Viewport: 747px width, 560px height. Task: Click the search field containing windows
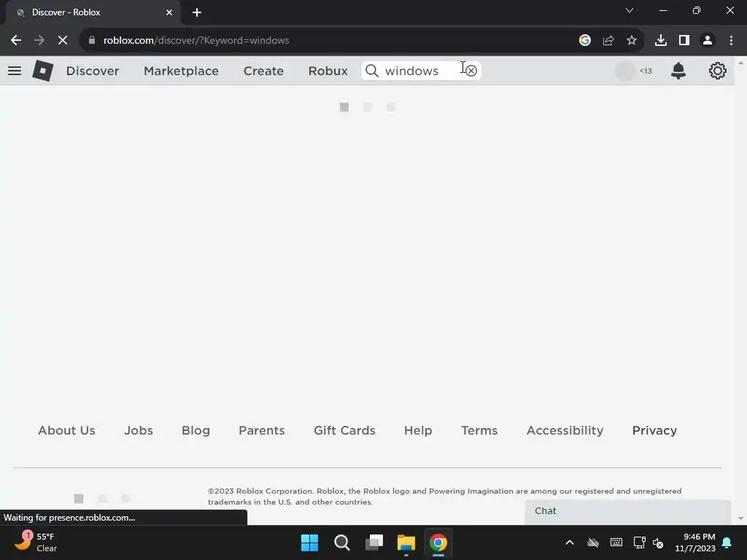[x=421, y=71]
